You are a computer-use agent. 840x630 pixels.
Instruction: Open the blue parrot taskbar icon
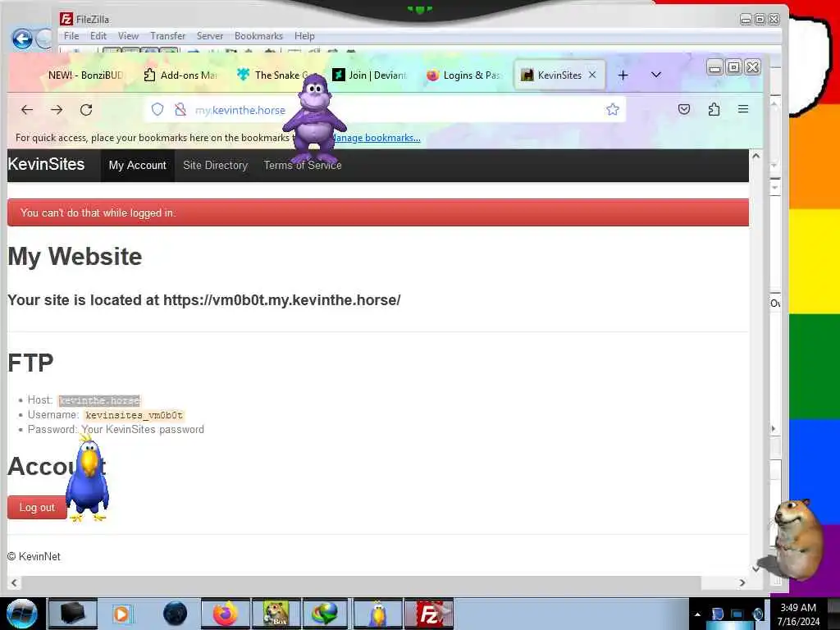click(377, 614)
